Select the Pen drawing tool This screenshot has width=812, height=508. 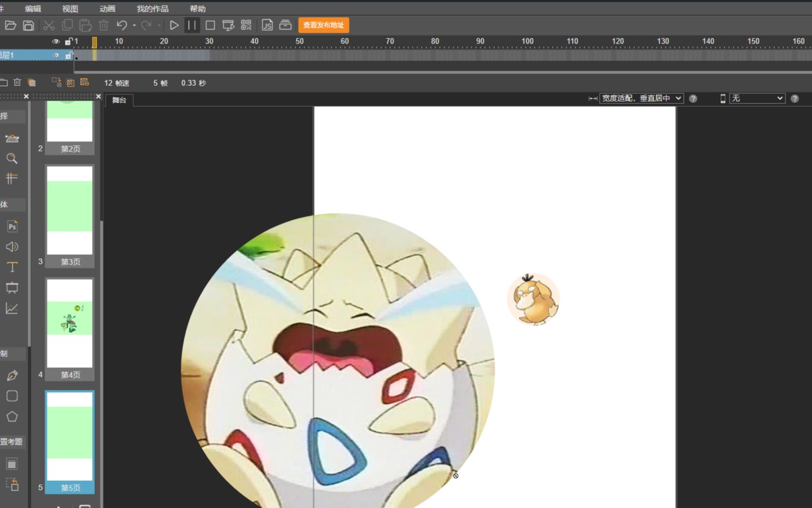pos(12,375)
